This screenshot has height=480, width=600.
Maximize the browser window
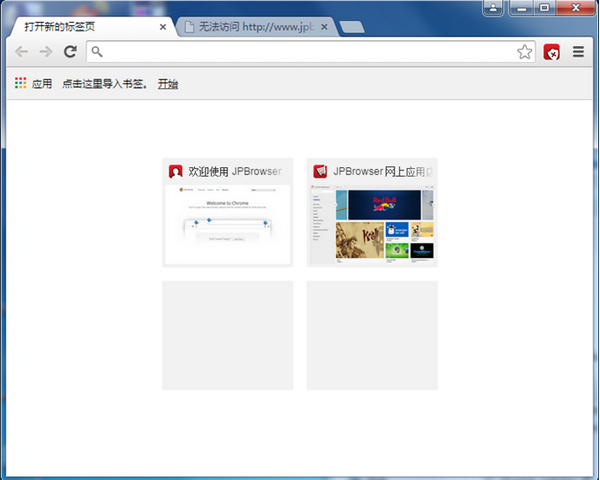point(545,8)
